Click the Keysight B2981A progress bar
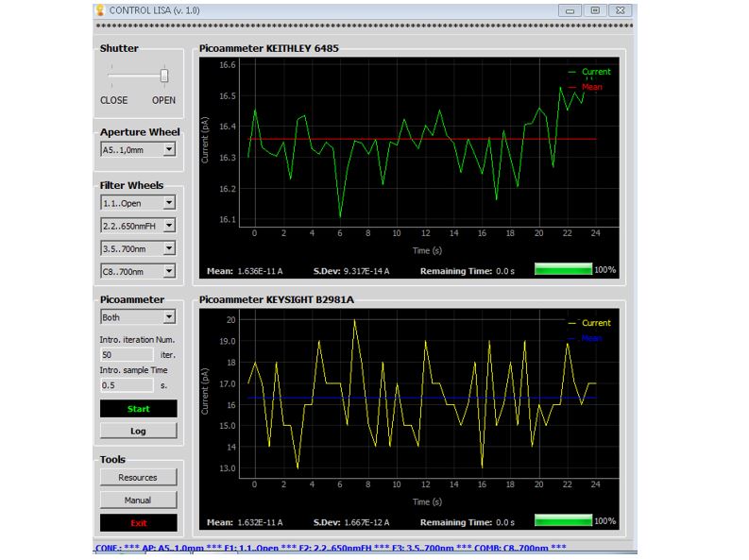749x560 pixels. (563, 521)
